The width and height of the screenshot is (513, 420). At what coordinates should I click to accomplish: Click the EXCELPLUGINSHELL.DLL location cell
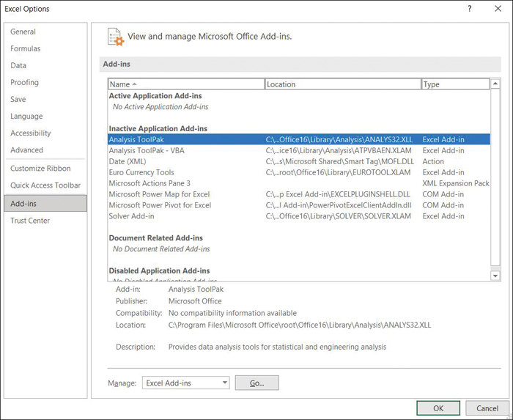[x=338, y=194]
